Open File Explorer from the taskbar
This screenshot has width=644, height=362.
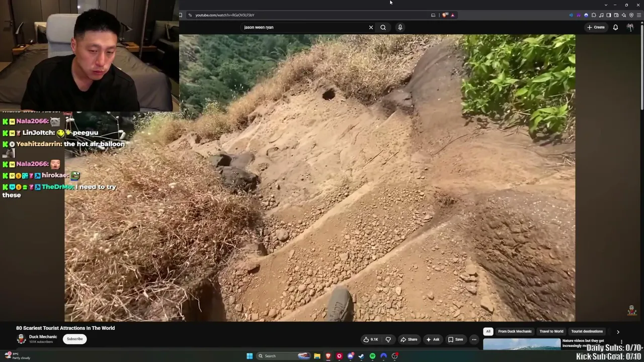point(317,356)
